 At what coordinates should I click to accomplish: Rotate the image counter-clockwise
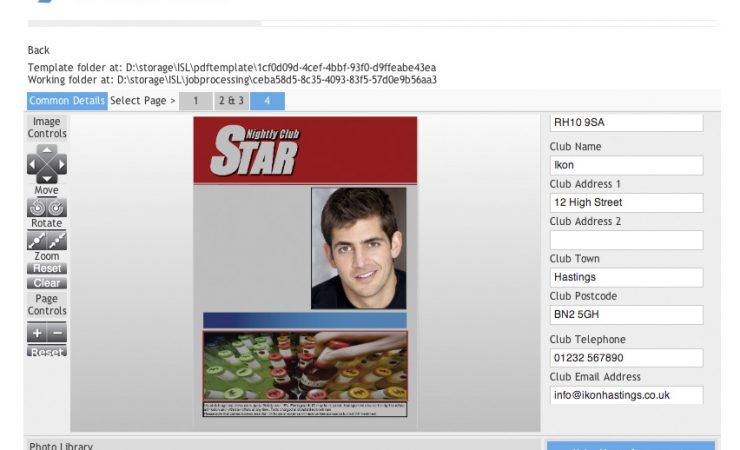coord(37,208)
